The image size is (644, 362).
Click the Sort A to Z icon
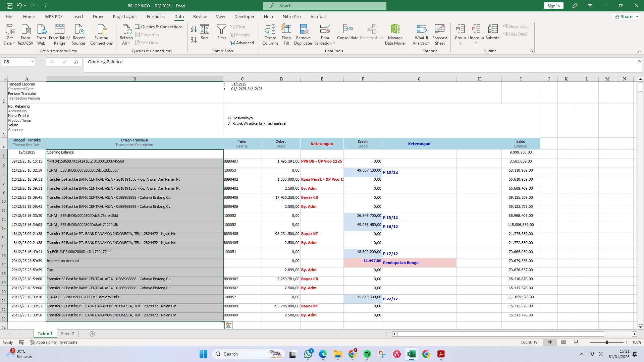194,28
